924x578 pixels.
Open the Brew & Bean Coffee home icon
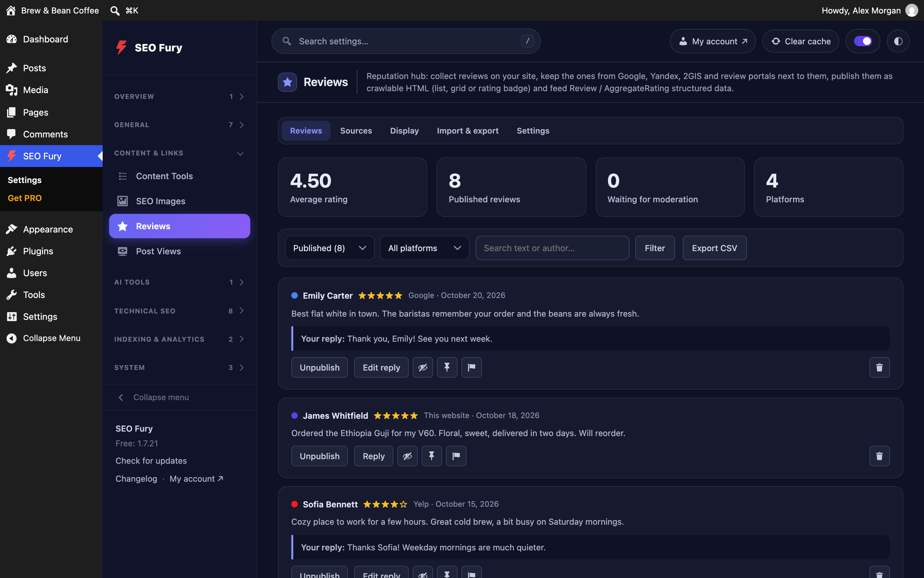[11, 10]
